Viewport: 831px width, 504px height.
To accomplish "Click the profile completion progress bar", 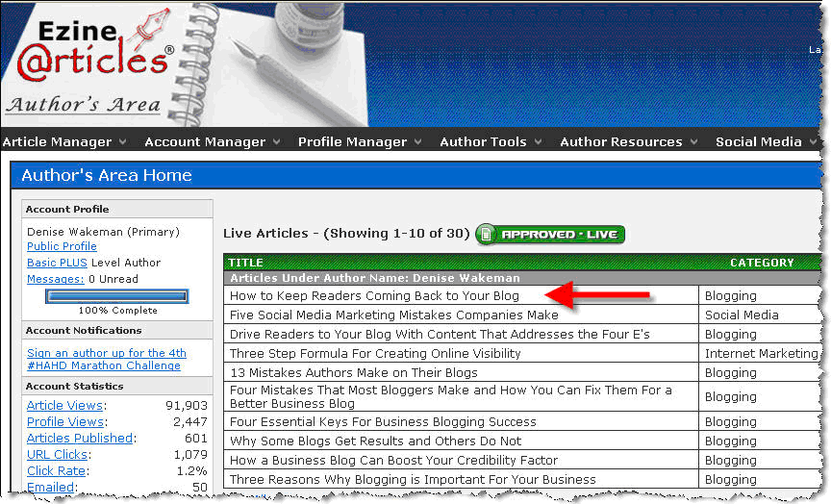I will pos(116,296).
